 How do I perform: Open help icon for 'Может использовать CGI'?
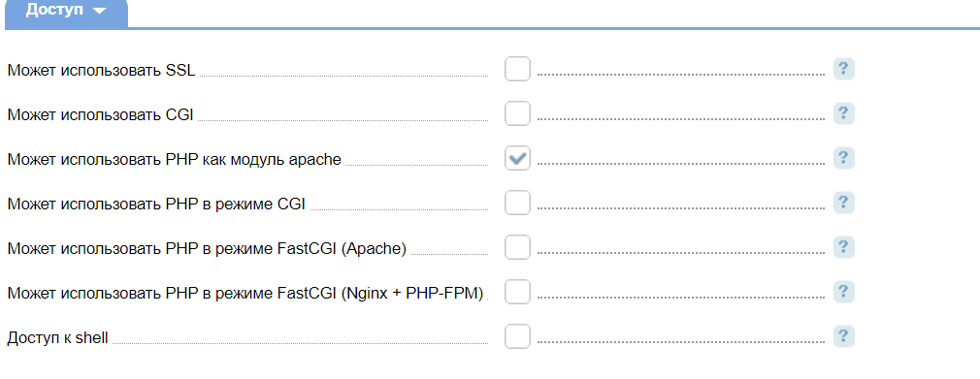(x=843, y=113)
